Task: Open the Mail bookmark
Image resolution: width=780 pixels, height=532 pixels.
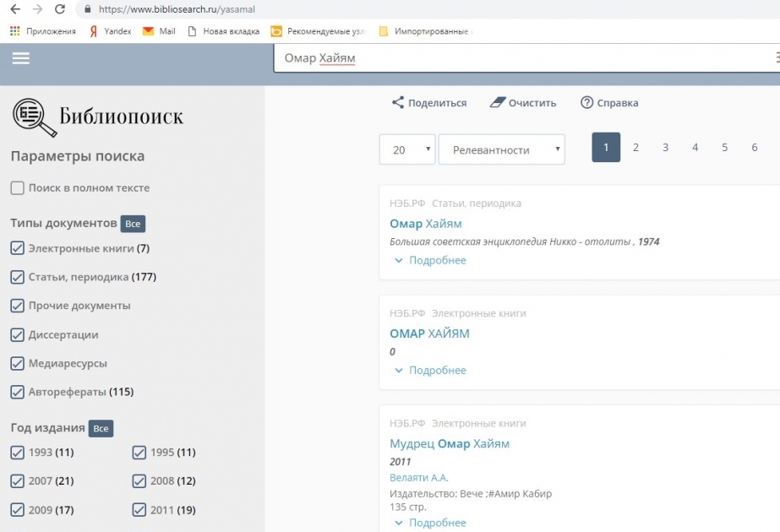Action: 159,31
